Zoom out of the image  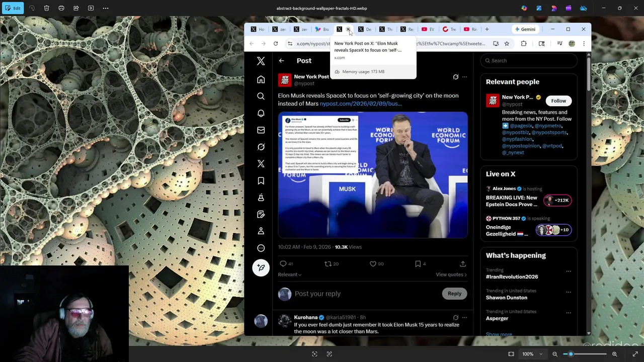tap(555, 354)
